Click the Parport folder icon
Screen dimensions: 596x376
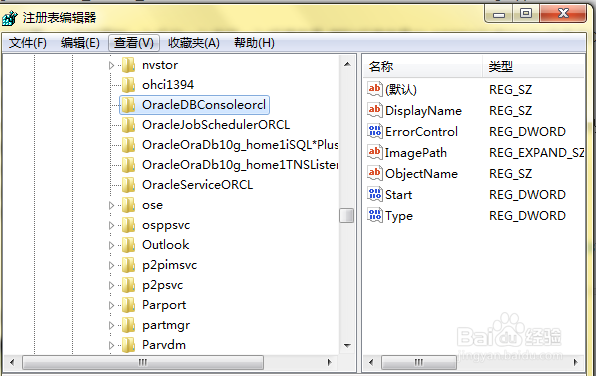[128, 305]
